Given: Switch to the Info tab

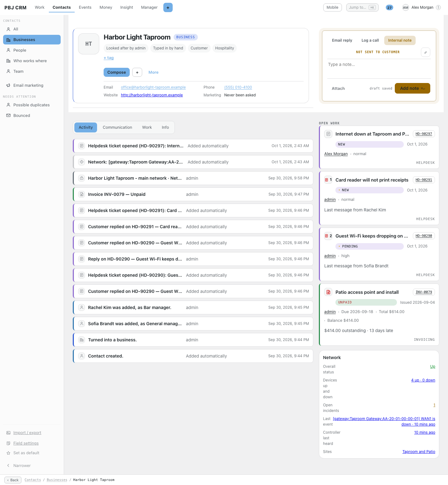Looking at the screenshot, I should [x=165, y=127].
